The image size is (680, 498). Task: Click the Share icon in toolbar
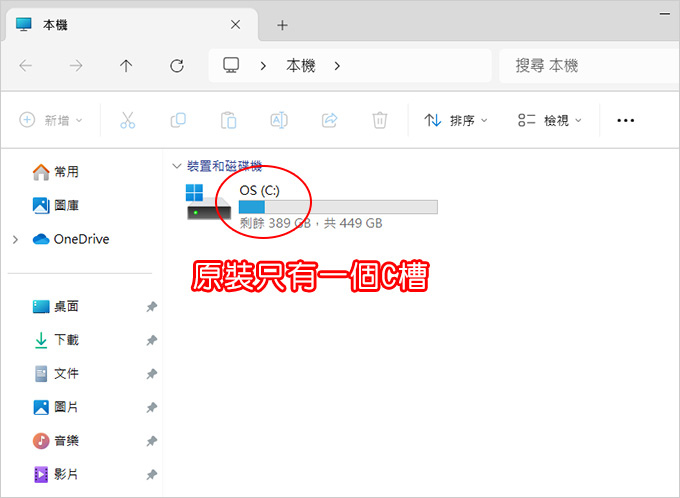pyautogui.click(x=329, y=120)
